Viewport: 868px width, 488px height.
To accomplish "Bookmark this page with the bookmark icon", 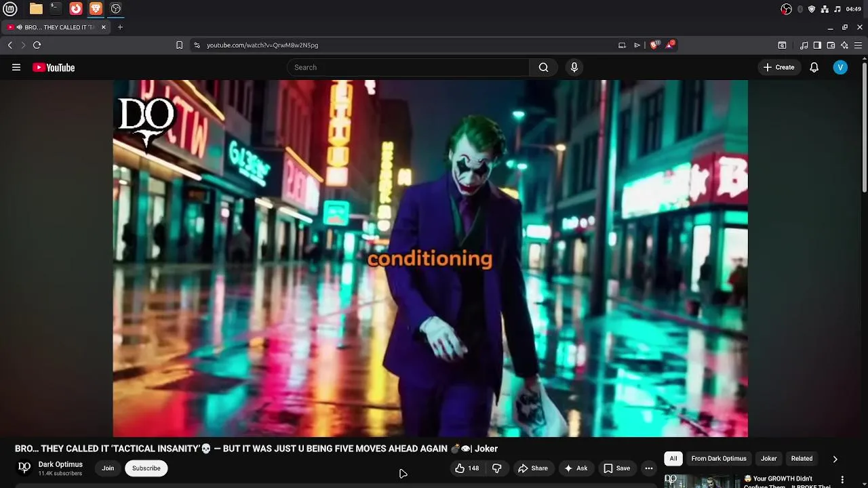I will pyautogui.click(x=179, y=45).
